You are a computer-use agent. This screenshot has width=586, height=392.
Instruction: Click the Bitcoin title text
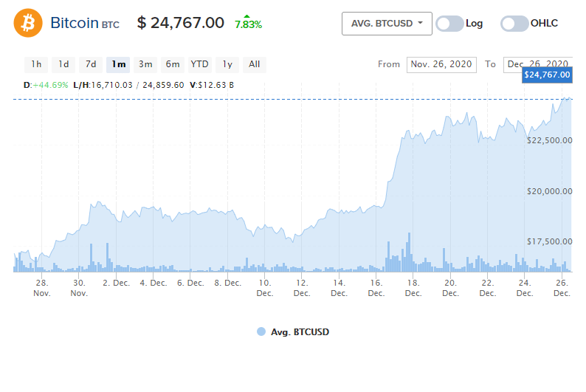pos(75,23)
